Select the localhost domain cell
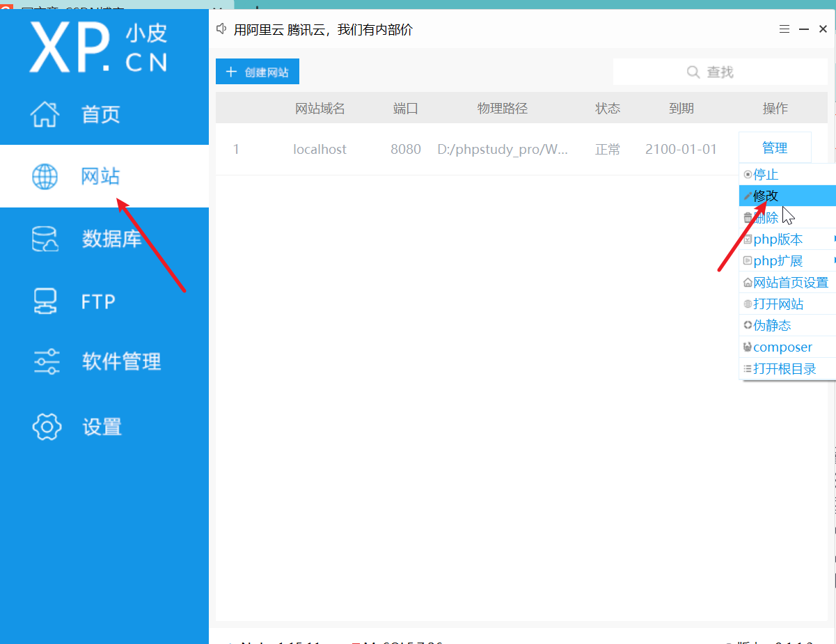The height and width of the screenshot is (644, 836). coord(320,149)
